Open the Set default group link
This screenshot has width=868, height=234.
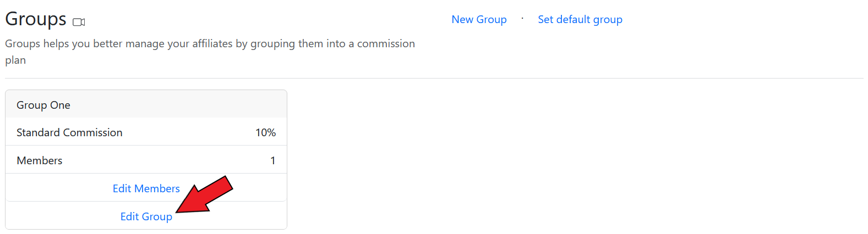(580, 20)
